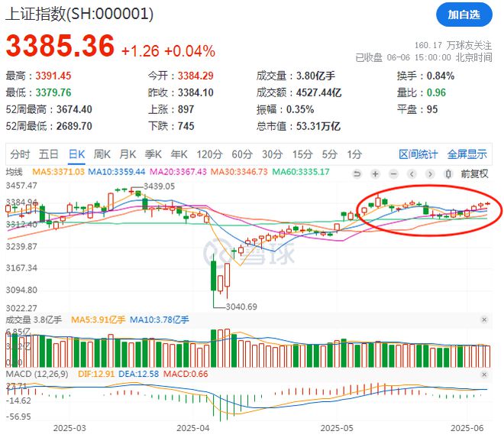Open the 5分 chart tab
This screenshot has width=504, height=441.
329,154
